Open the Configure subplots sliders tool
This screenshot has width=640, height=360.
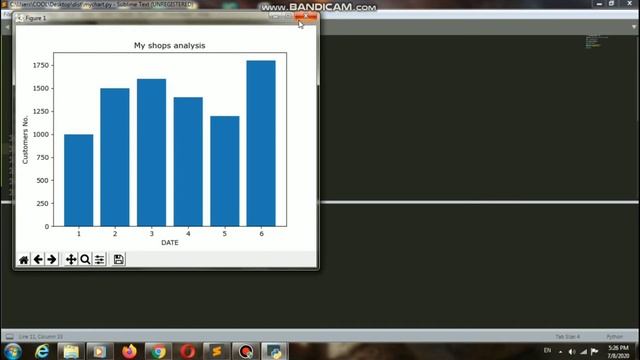point(99,260)
